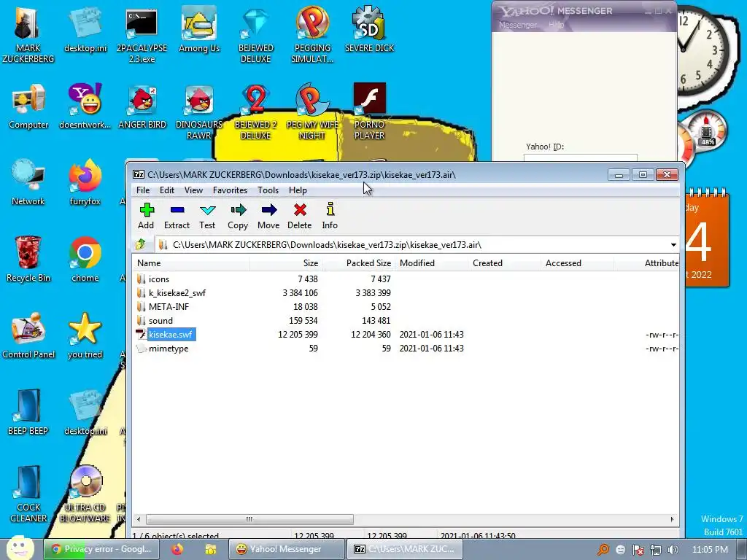Select the doesntwork Yahoo icon
Image resolution: width=747 pixels, height=560 pixels.
tap(85, 106)
